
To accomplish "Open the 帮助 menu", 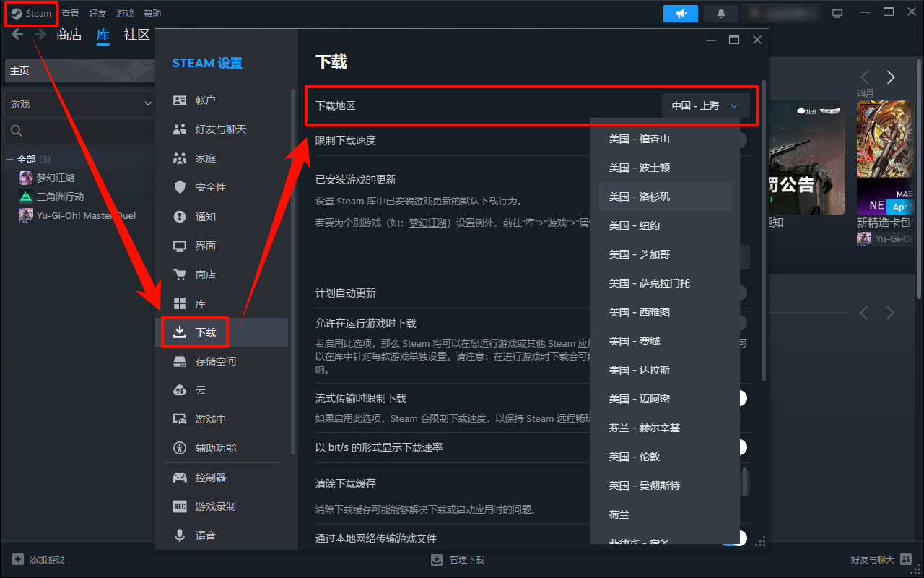I will (x=152, y=14).
